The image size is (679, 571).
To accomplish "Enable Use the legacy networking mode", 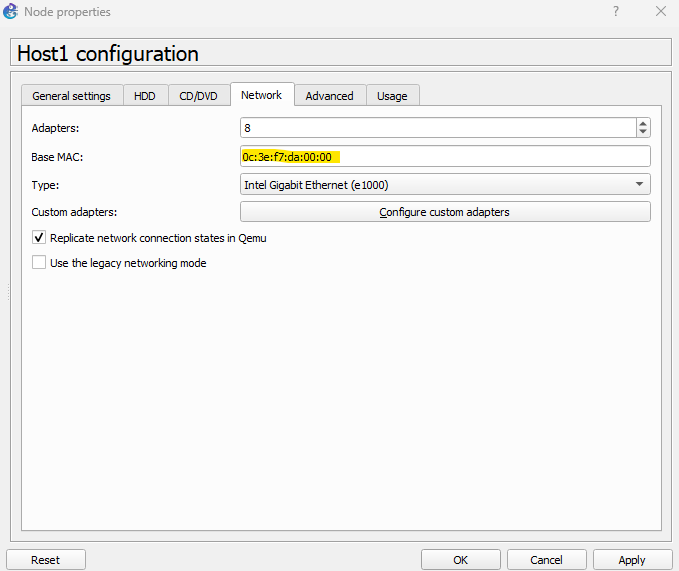I will click(x=39, y=263).
